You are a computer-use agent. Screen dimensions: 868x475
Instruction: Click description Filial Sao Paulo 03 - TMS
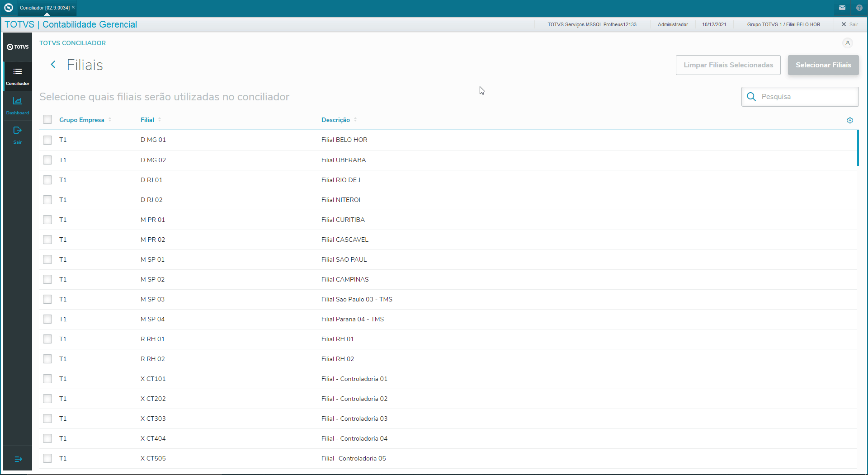click(x=357, y=299)
